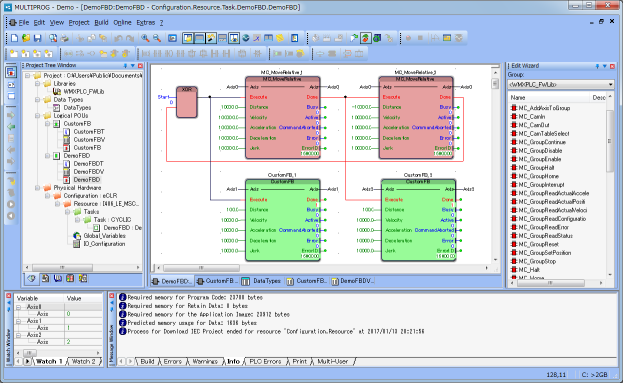
Task: Click the top icon in left vertical toolbar
Action: click(11, 72)
